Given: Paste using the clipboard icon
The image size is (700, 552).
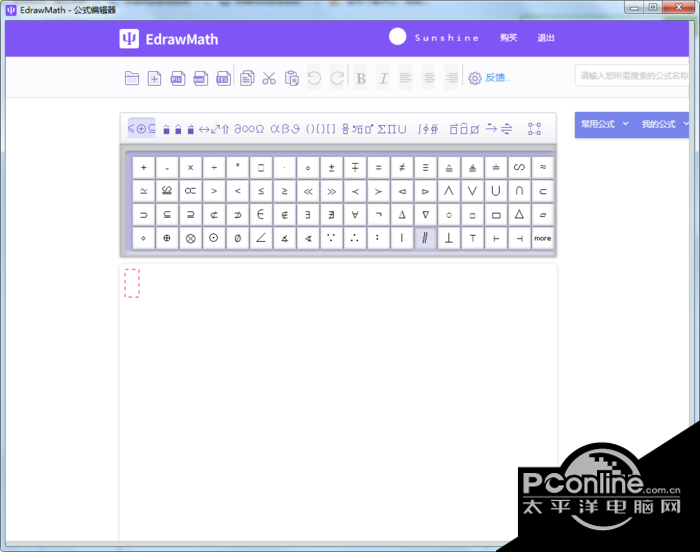Looking at the screenshot, I should pos(292,78).
